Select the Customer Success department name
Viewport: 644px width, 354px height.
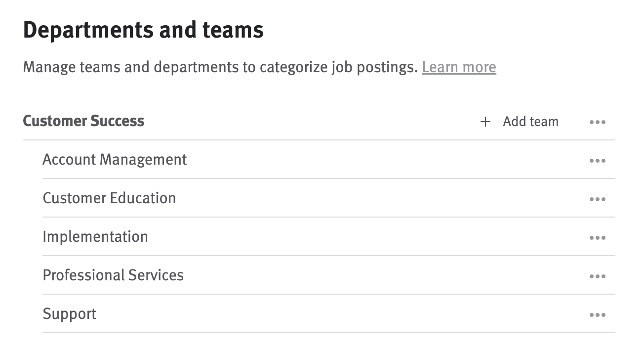83,121
